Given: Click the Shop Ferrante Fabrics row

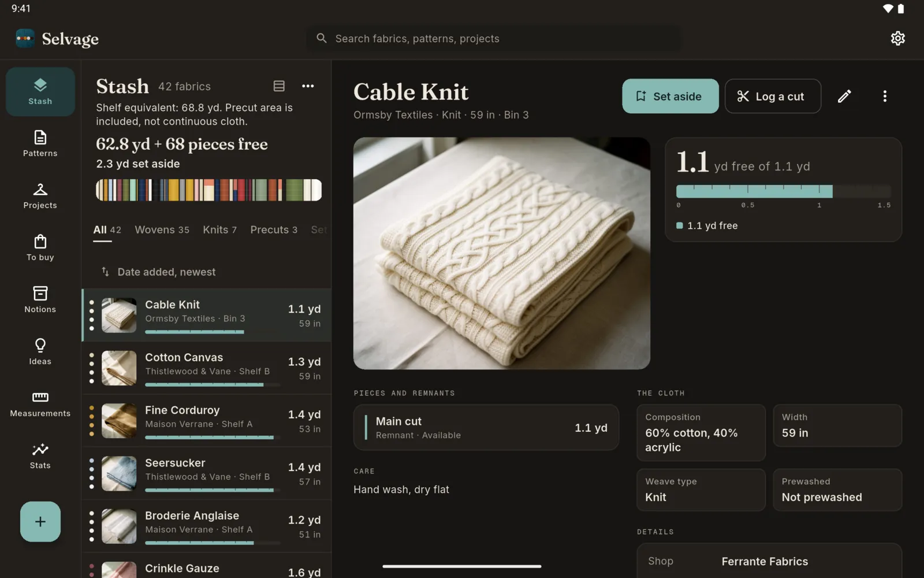Looking at the screenshot, I should coord(769,561).
